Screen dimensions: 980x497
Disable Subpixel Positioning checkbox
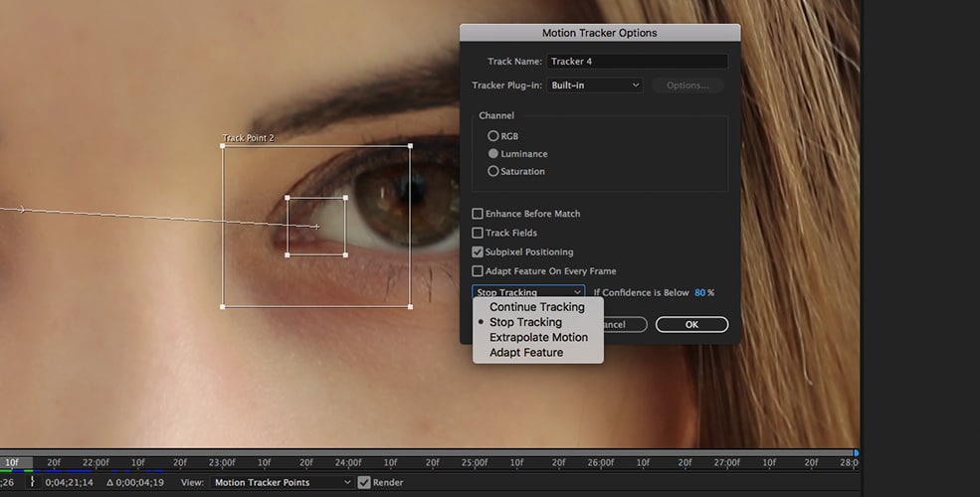click(478, 252)
